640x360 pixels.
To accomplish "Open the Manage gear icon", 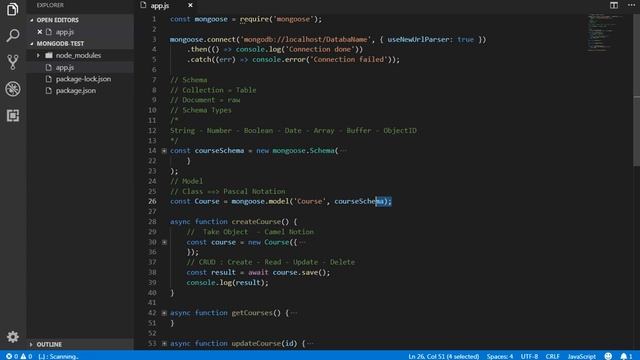I will point(13,337).
